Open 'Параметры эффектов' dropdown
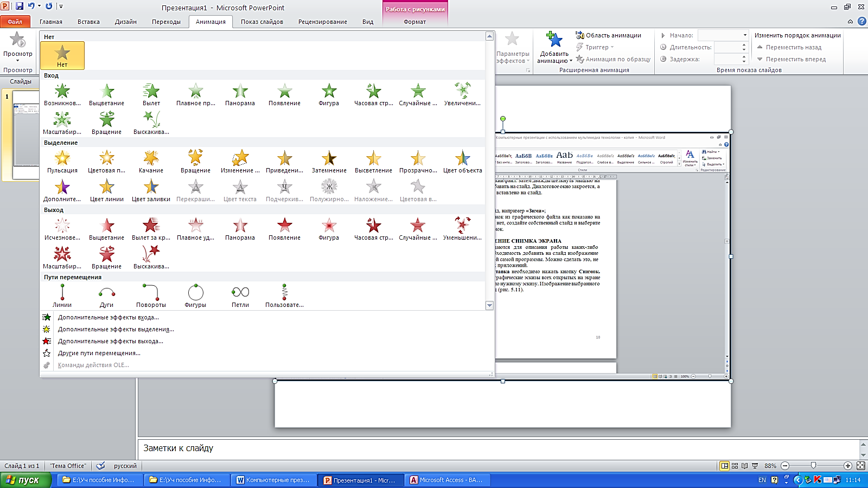The height and width of the screenshot is (488, 868). pos(513,48)
